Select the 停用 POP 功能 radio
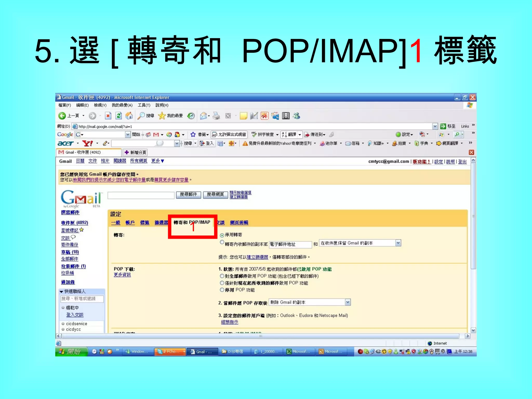This screenshot has width=532, height=399. [222, 290]
